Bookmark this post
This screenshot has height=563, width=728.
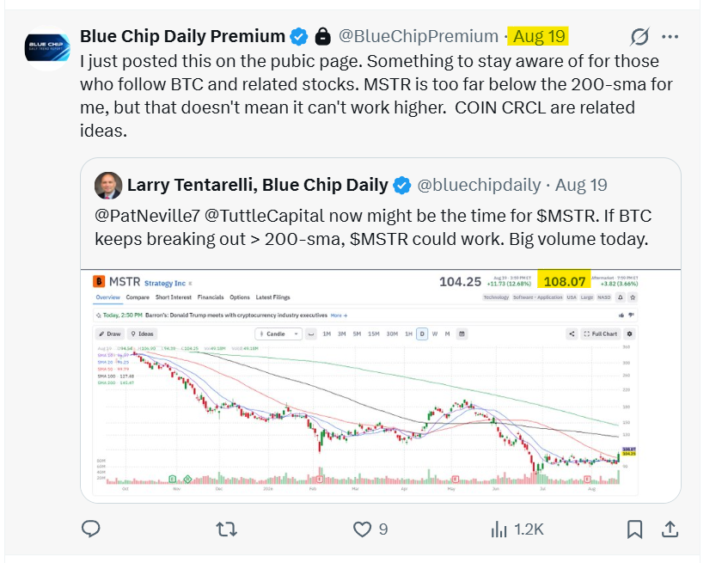[634, 529]
